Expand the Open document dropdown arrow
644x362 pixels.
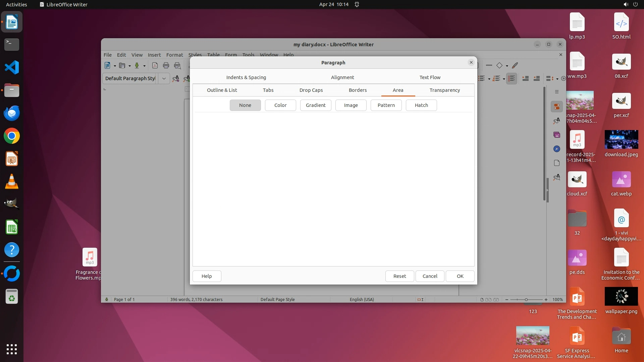[x=129, y=66]
